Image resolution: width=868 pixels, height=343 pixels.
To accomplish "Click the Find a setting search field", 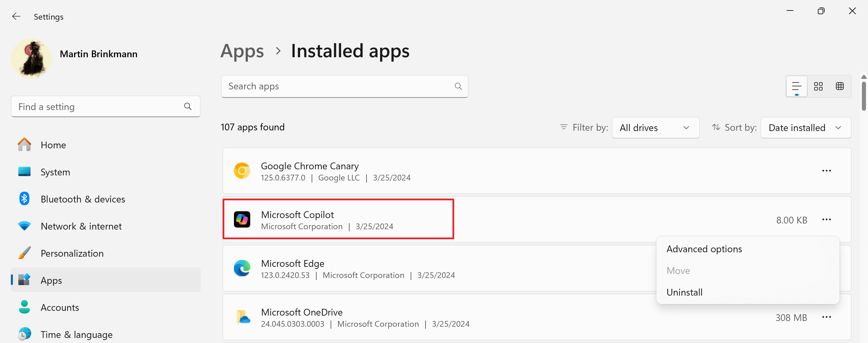I will [x=106, y=107].
